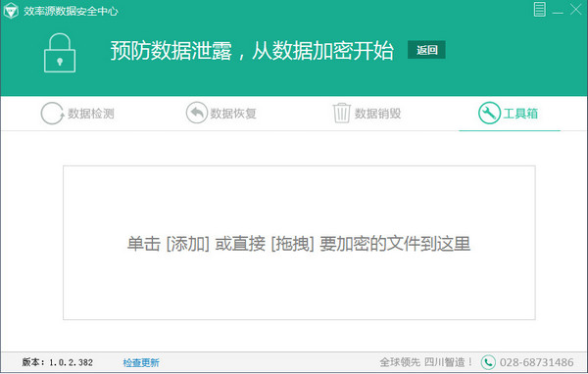Open the main menu list icon

(539, 10)
